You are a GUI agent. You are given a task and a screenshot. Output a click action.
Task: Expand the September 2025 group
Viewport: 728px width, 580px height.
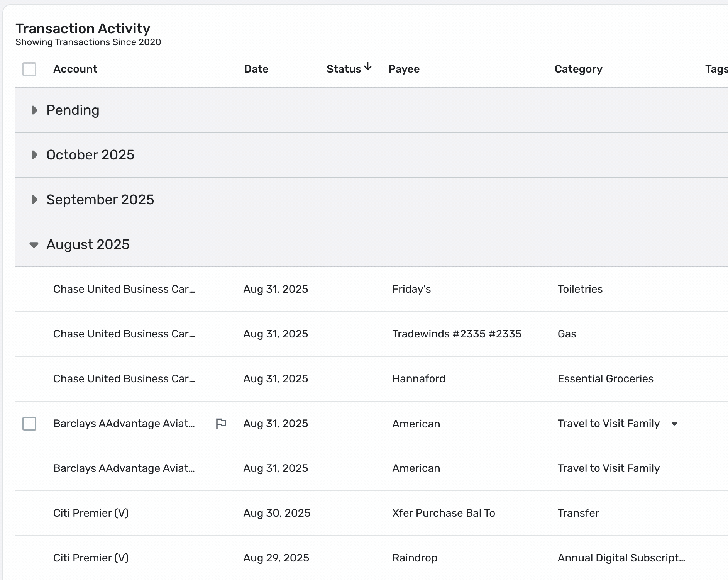point(34,200)
